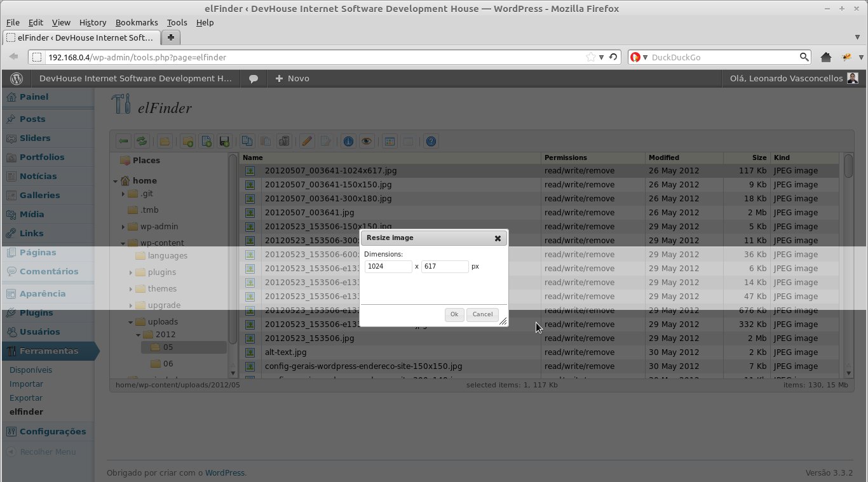Click the quick look eye icon
868x482 pixels.
pos(367,142)
